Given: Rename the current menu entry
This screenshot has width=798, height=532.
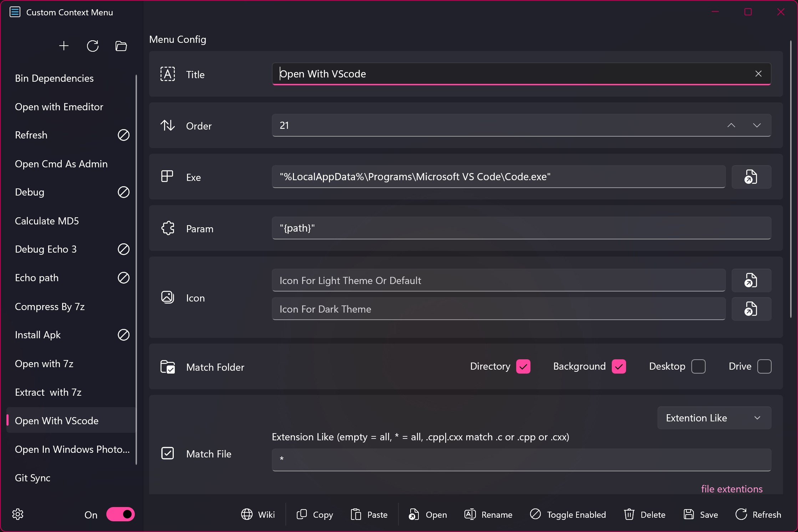Looking at the screenshot, I should (x=488, y=514).
